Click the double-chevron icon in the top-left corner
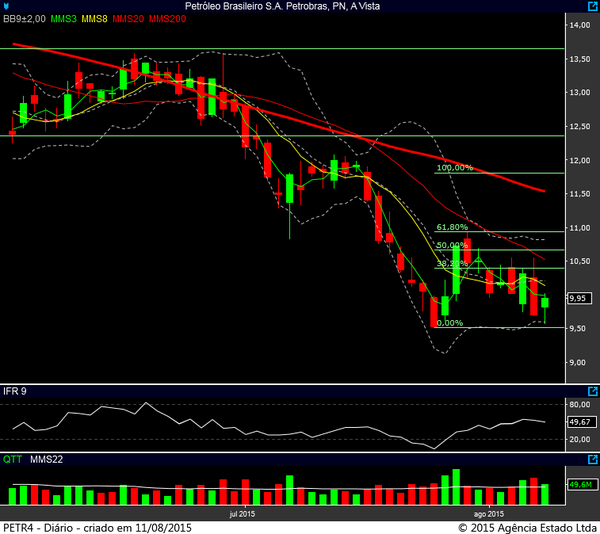 pyautogui.click(x=6, y=7)
